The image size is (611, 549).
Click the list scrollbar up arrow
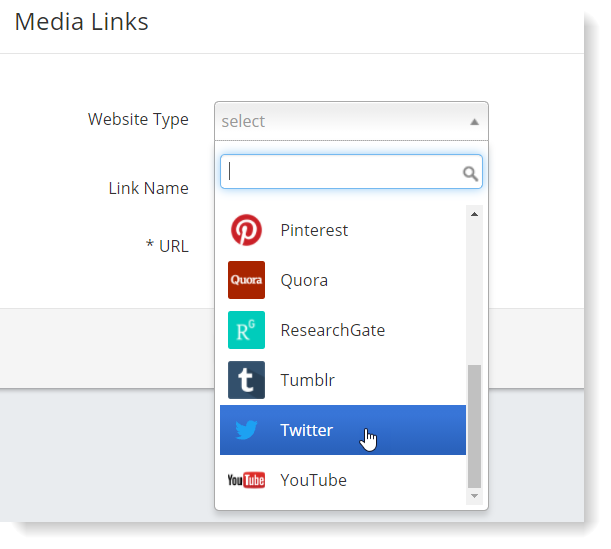[x=474, y=214]
